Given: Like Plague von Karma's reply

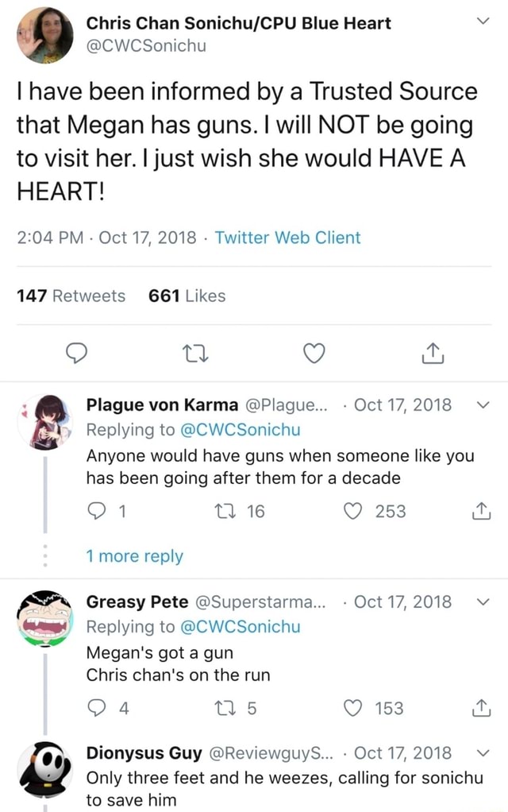Looking at the screenshot, I should (x=352, y=512).
